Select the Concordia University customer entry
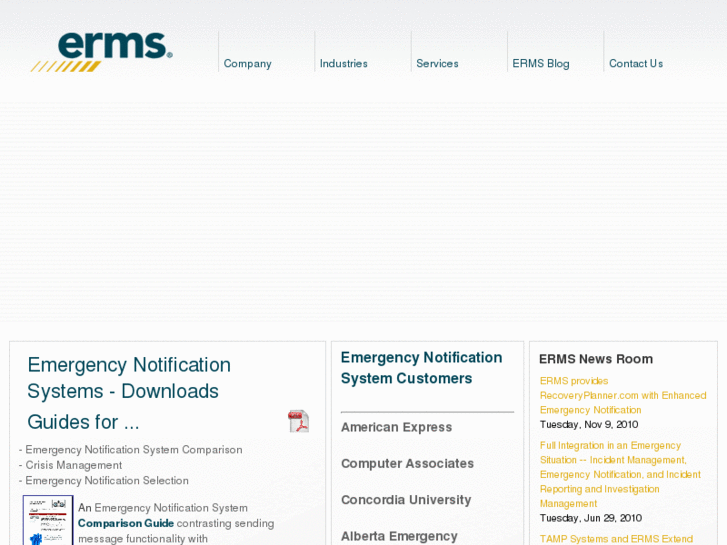This screenshot has width=727, height=545. (406, 500)
